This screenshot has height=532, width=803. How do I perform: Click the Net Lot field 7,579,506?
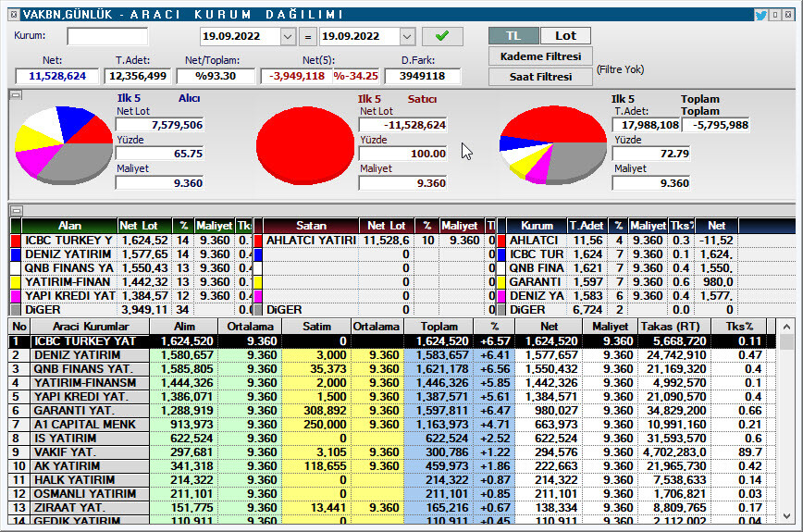pyautogui.click(x=160, y=125)
